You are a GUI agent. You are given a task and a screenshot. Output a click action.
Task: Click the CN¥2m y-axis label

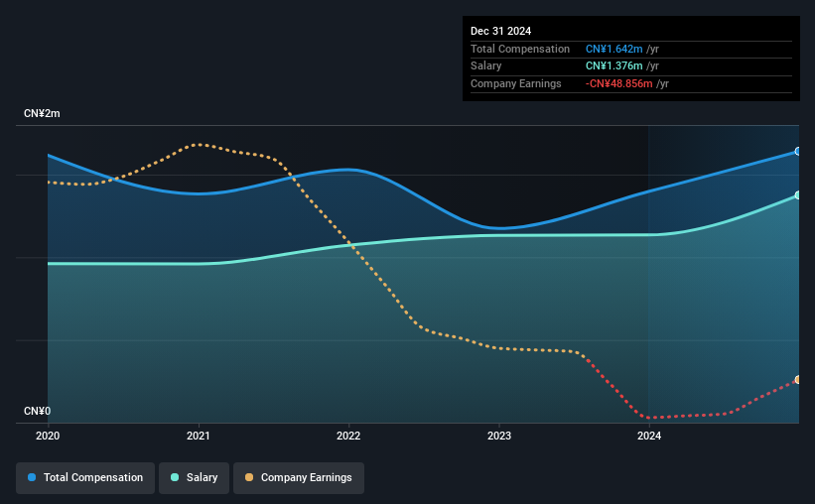(42, 114)
